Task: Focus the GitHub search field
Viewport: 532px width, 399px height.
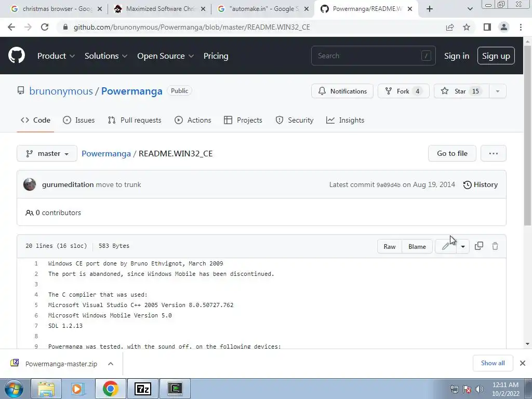Action: (373, 56)
